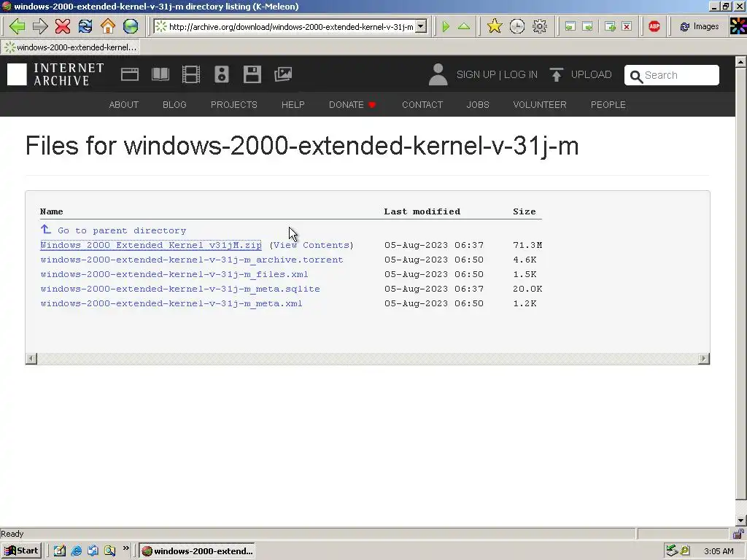Launch Outlook Express from quick launch
The width and height of the screenshot is (747, 560).
[93, 551]
